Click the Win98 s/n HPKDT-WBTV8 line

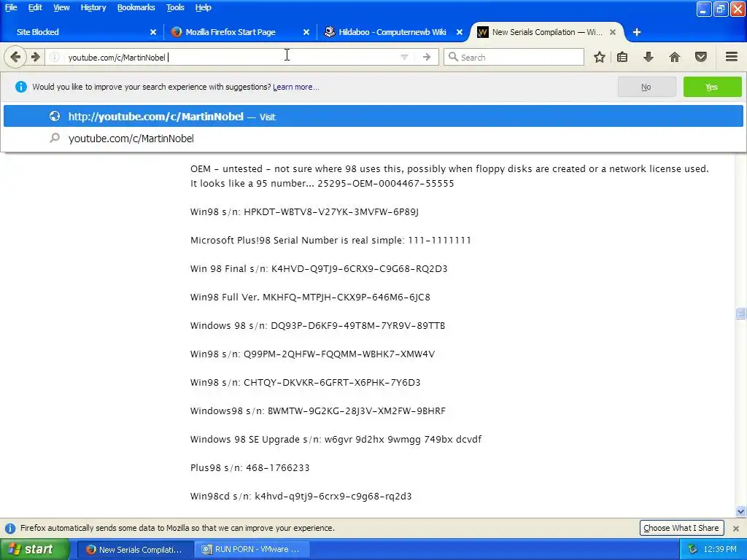click(x=304, y=212)
